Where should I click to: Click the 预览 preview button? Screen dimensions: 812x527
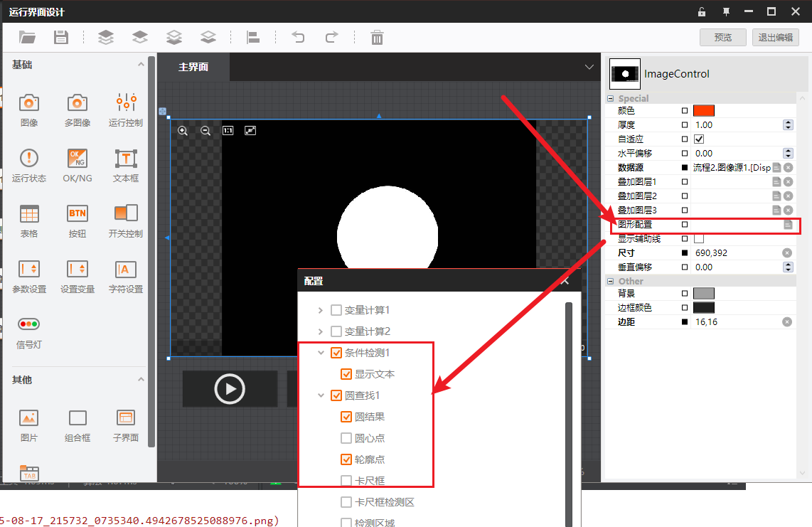722,38
